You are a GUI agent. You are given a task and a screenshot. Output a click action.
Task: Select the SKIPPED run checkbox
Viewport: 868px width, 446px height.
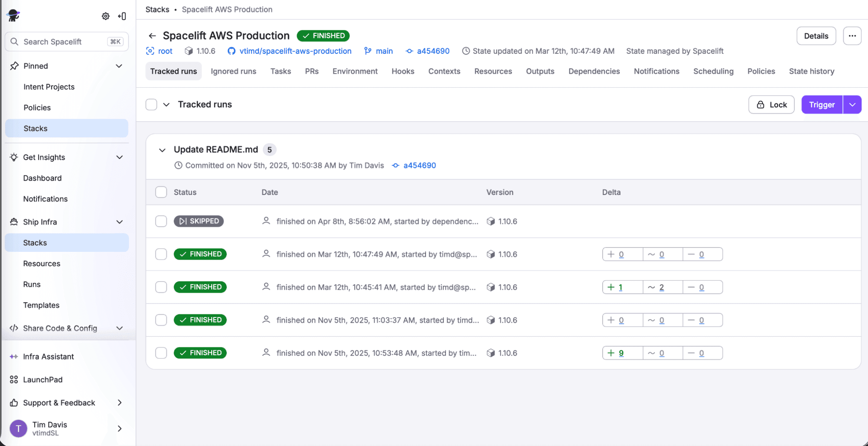point(161,221)
